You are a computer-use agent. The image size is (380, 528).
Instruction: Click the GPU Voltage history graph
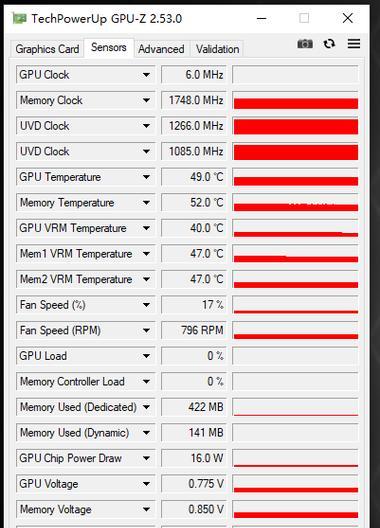pyautogui.click(x=295, y=484)
